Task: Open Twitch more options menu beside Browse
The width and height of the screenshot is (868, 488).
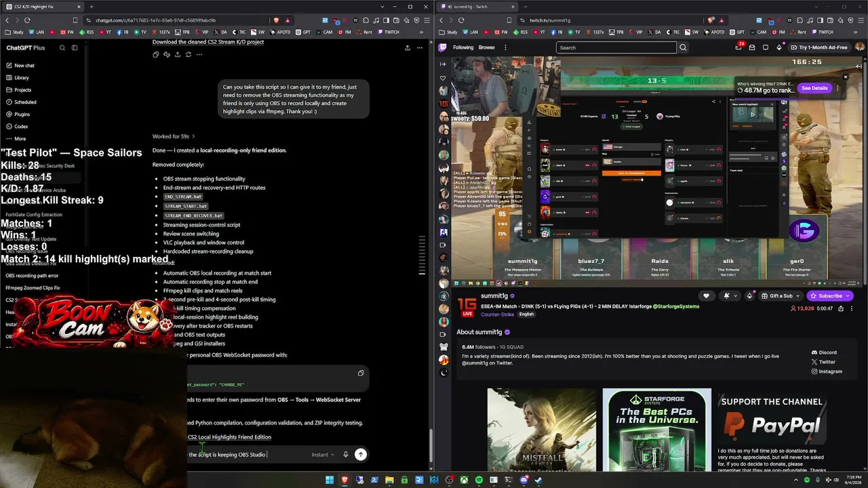Action: pyautogui.click(x=505, y=47)
